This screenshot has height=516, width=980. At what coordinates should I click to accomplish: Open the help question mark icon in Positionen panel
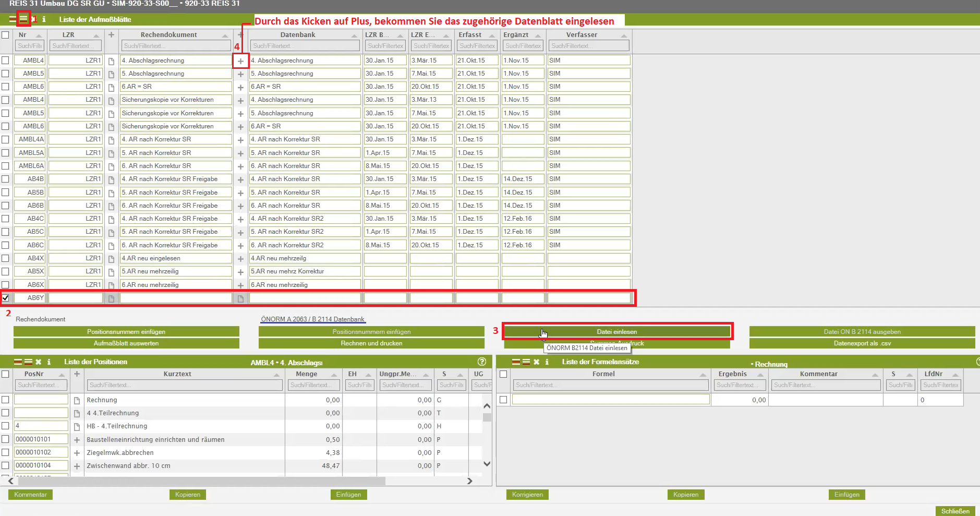click(x=482, y=362)
